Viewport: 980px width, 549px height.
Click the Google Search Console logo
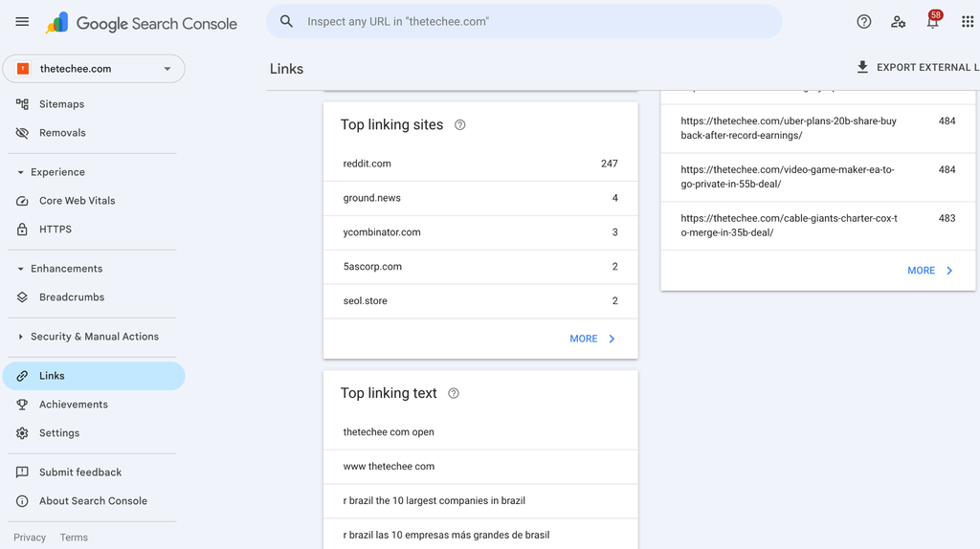coord(142,23)
